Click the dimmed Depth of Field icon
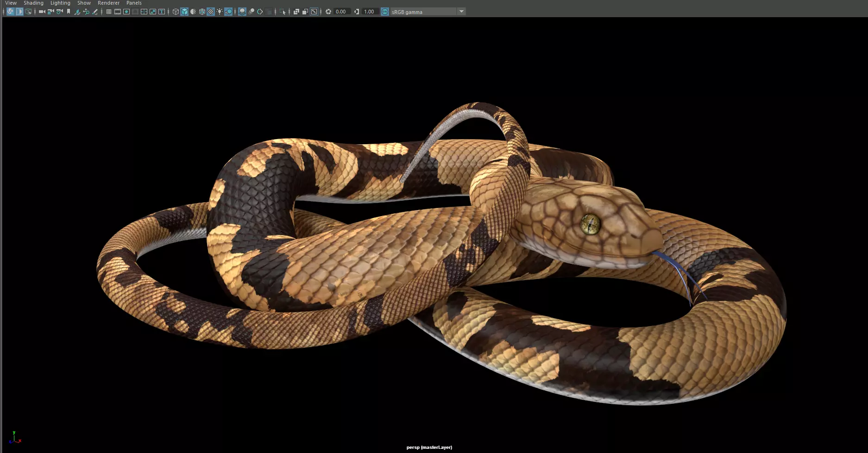Screen dimensions: 868x453 (x=269, y=12)
